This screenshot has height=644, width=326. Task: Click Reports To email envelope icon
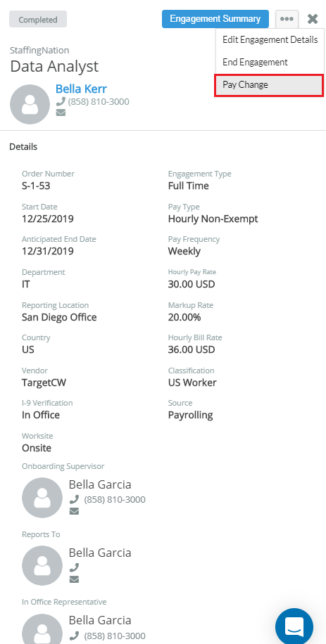74,579
